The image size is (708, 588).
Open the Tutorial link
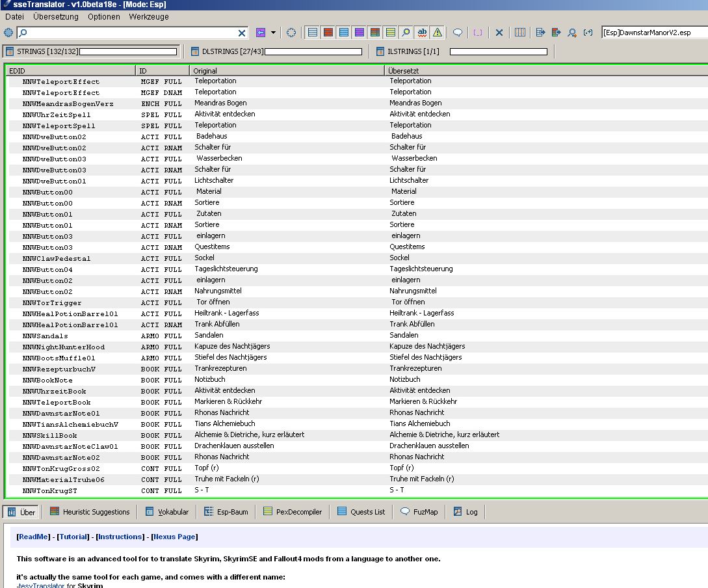[x=73, y=537]
